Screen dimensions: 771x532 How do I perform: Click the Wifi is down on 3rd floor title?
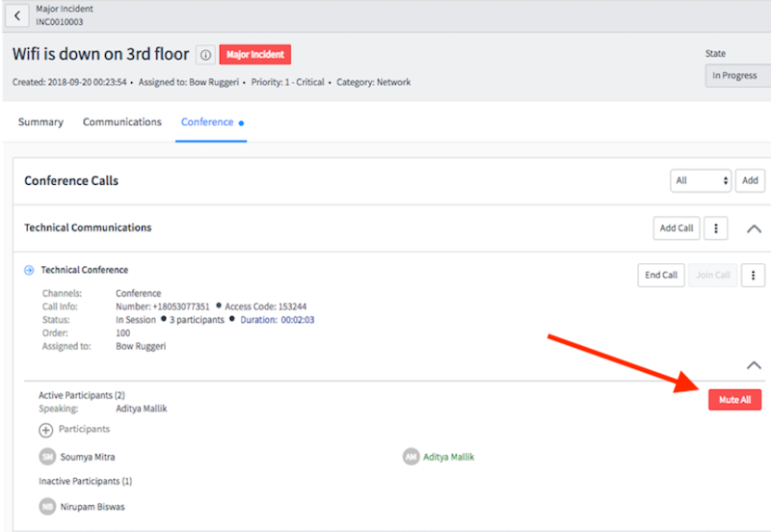(x=101, y=54)
